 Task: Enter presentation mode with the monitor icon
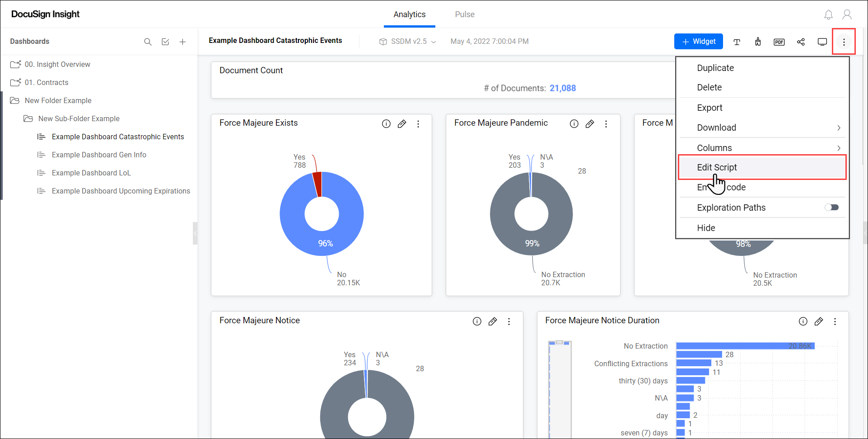tap(822, 42)
